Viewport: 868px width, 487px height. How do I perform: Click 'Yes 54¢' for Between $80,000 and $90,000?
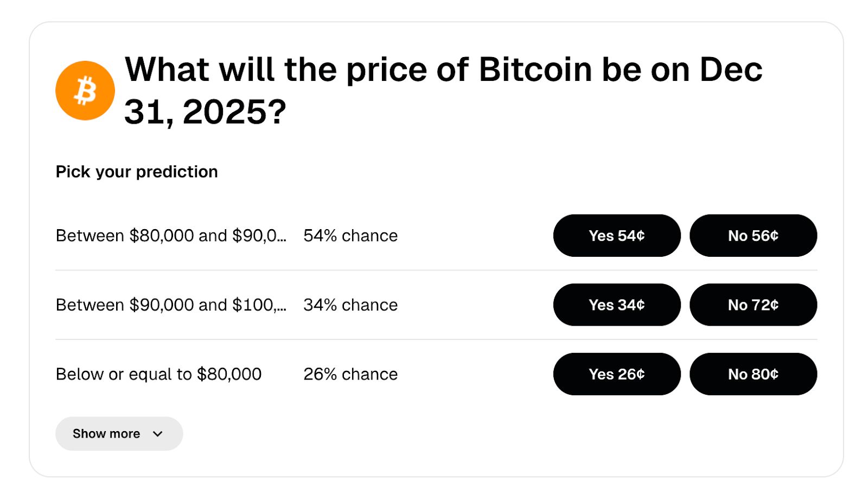(616, 235)
